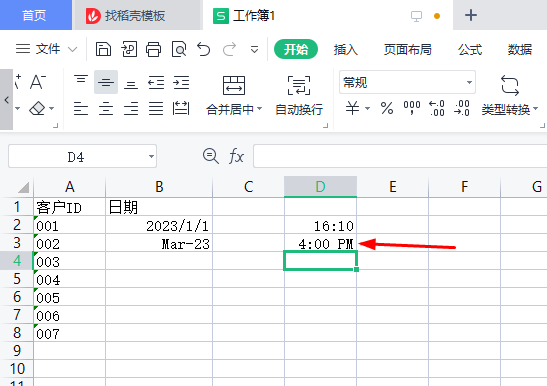547x386 pixels.
Task: Click the Export to PDF icon
Action: (129, 49)
